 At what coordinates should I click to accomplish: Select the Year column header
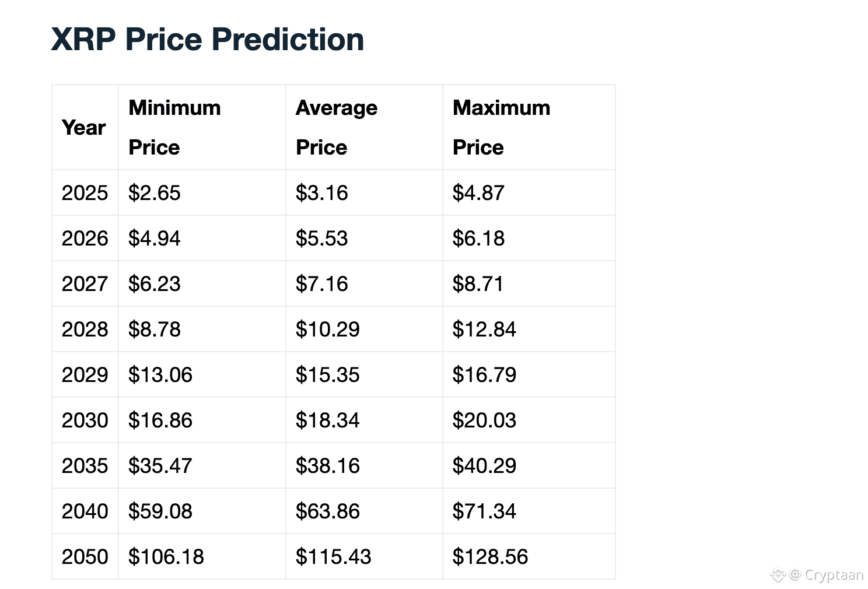[x=84, y=128]
